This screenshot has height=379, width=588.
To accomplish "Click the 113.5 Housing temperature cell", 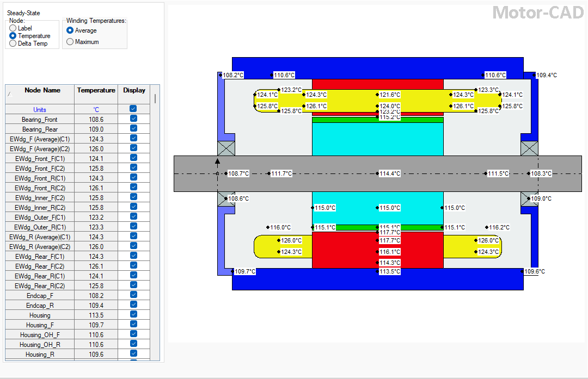I will point(96,315).
